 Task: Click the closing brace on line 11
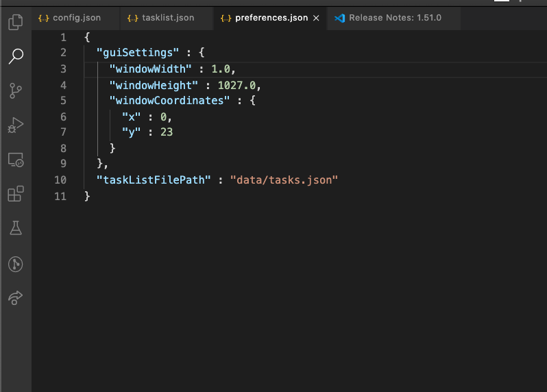click(87, 197)
